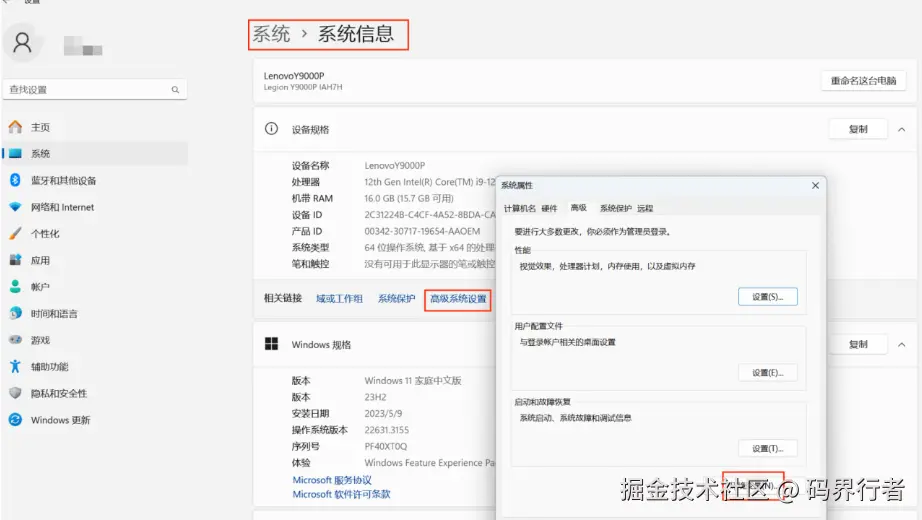The width and height of the screenshot is (922, 520).
Task: Open 域或工作组 link
Action: click(339, 299)
